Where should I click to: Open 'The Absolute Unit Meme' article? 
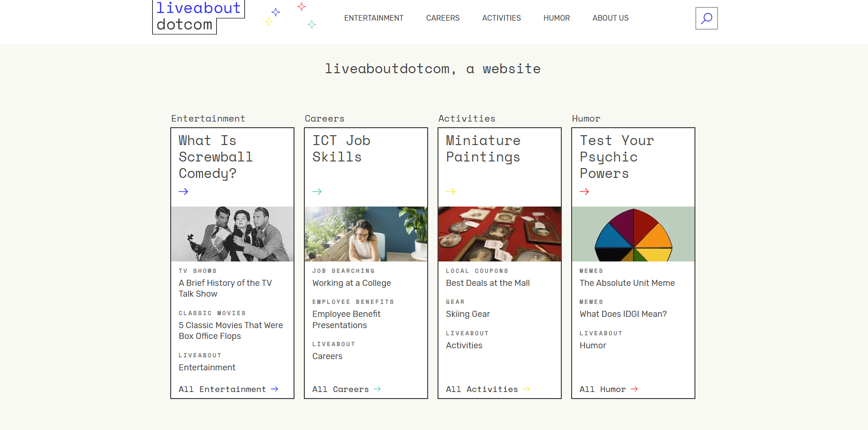tap(627, 283)
